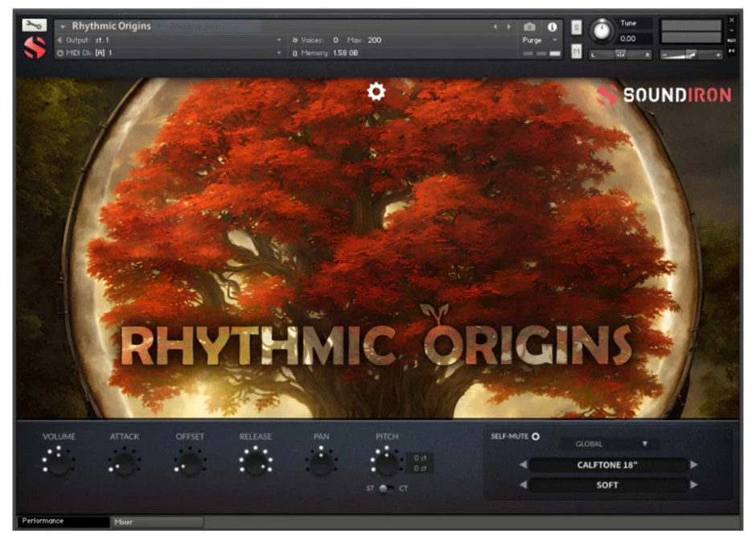Open the MIDI Ch dropdown arrow
The width and height of the screenshot is (756, 539).
[x=279, y=53]
